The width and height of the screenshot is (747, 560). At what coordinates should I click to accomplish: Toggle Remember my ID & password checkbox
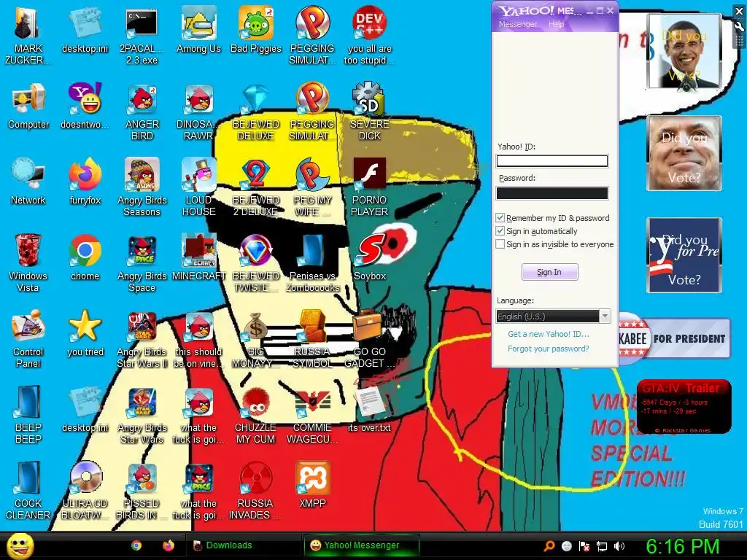[500, 217]
